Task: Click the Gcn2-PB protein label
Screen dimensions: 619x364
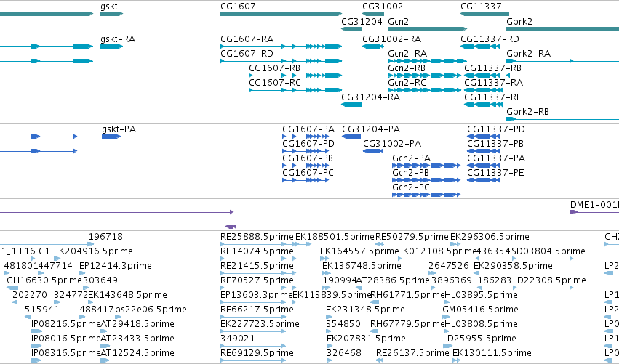Action: pyautogui.click(x=410, y=173)
